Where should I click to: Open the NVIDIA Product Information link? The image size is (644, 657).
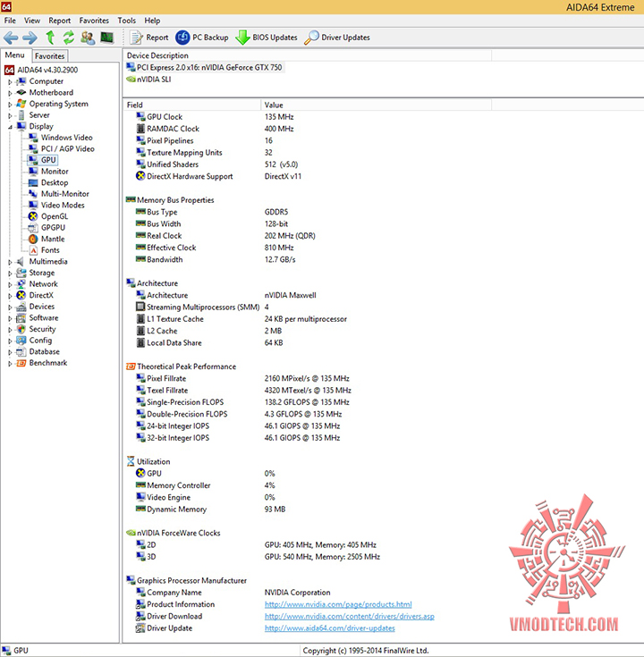(338, 604)
